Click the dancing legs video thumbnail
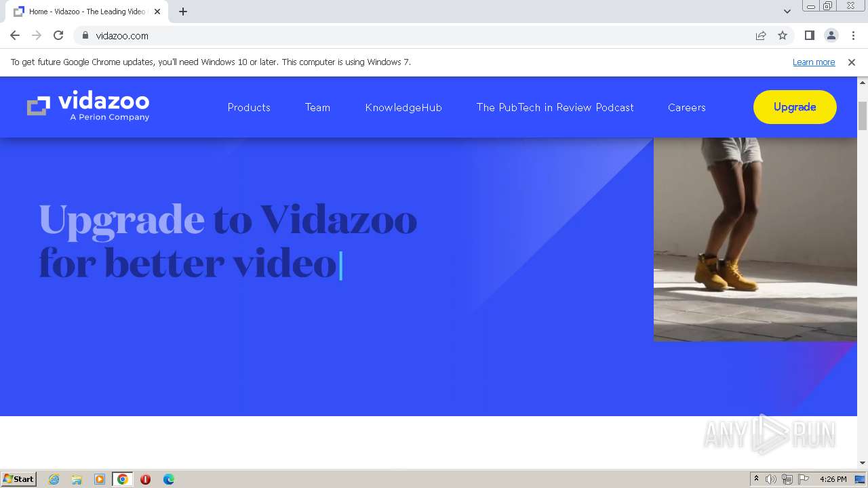This screenshot has width=868, height=488. click(x=755, y=239)
